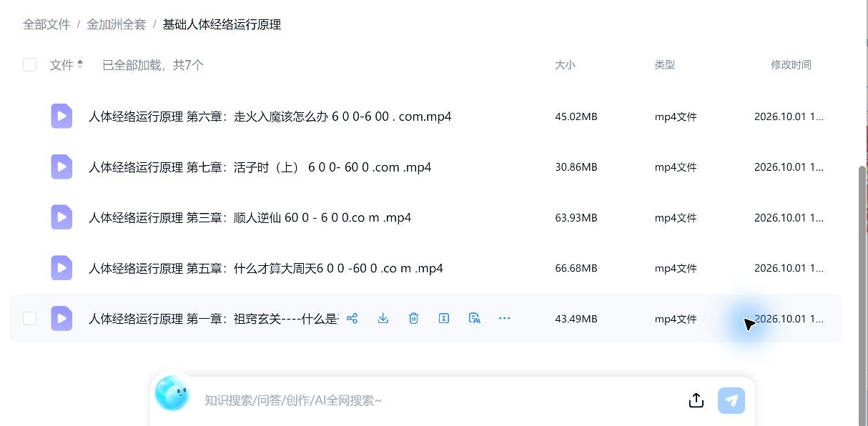Delete the 第一章 祖窍玄关 file
Screen dimensions: 868x426
pos(413,318)
